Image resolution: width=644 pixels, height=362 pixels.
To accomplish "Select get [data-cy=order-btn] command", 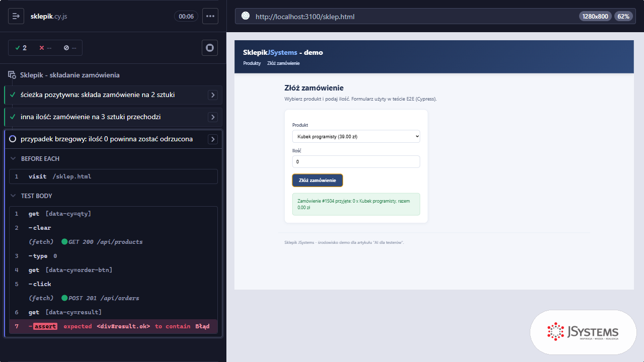I will pyautogui.click(x=113, y=270).
